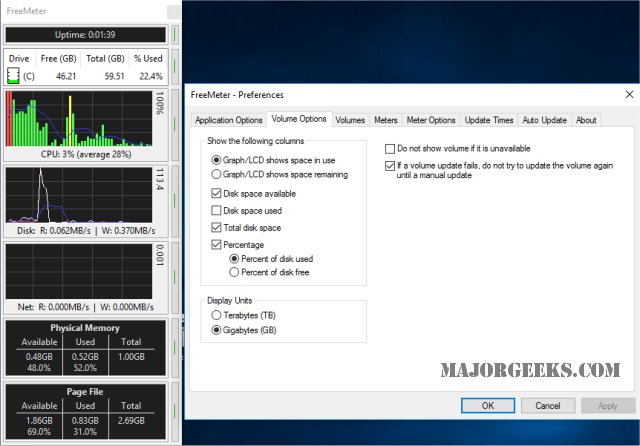Click the % Used column header
Viewport: 640px width, 446px height.
[148, 58]
